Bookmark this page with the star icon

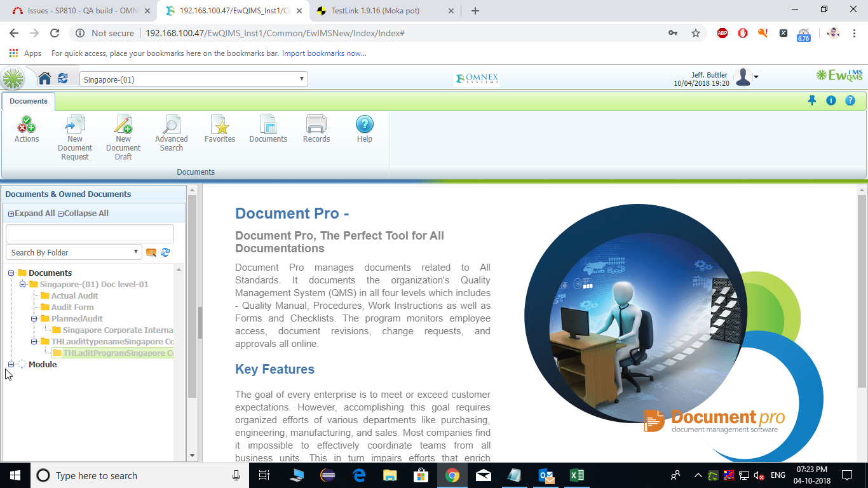696,33
